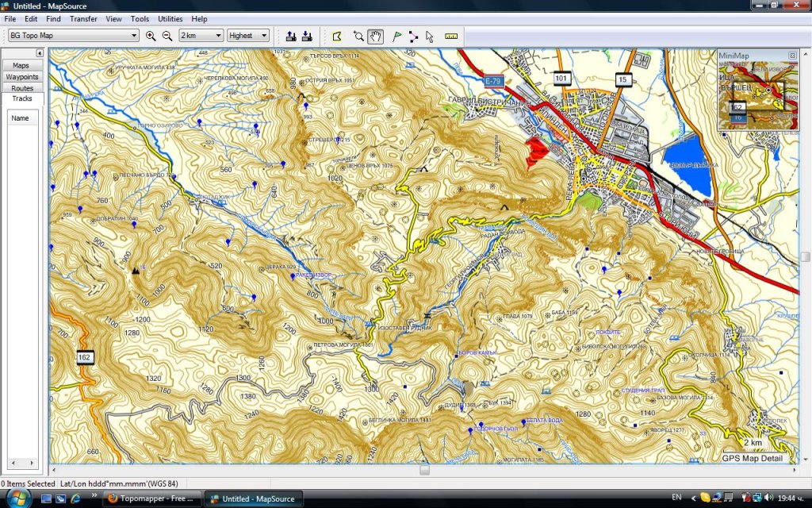The image size is (812, 508).
Task: Open the Routes tab
Action: tap(22, 88)
